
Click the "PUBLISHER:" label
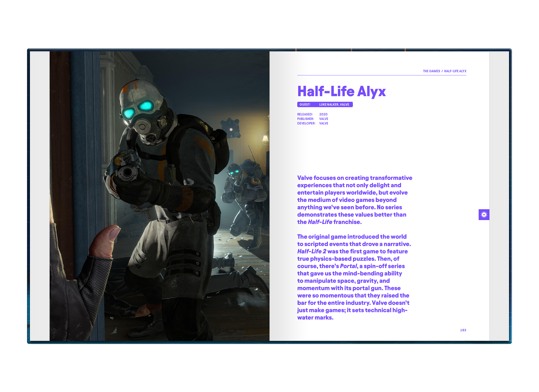click(x=306, y=119)
